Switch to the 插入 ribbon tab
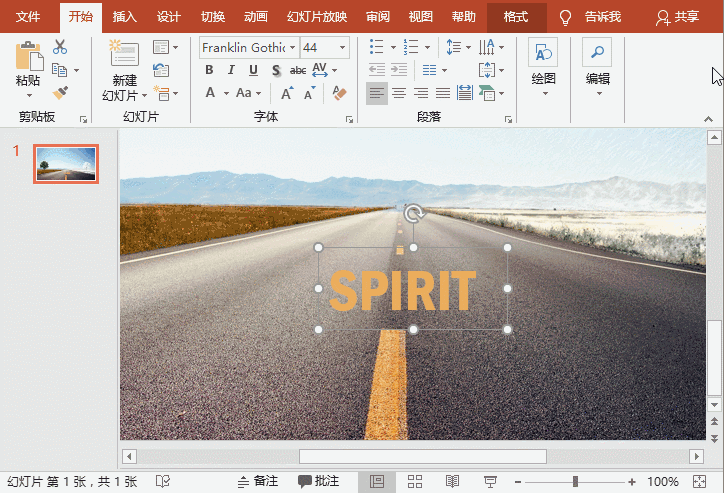Screen dimensions: 724x493 (x=125, y=17)
